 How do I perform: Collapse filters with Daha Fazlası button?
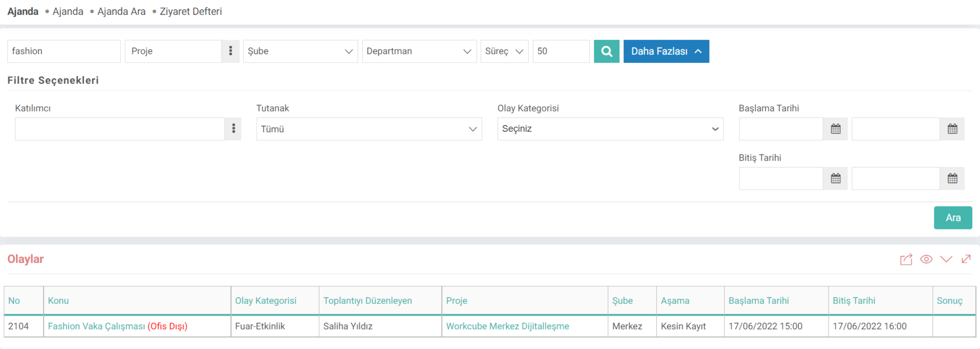pyautogui.click(x=666, y=51)
